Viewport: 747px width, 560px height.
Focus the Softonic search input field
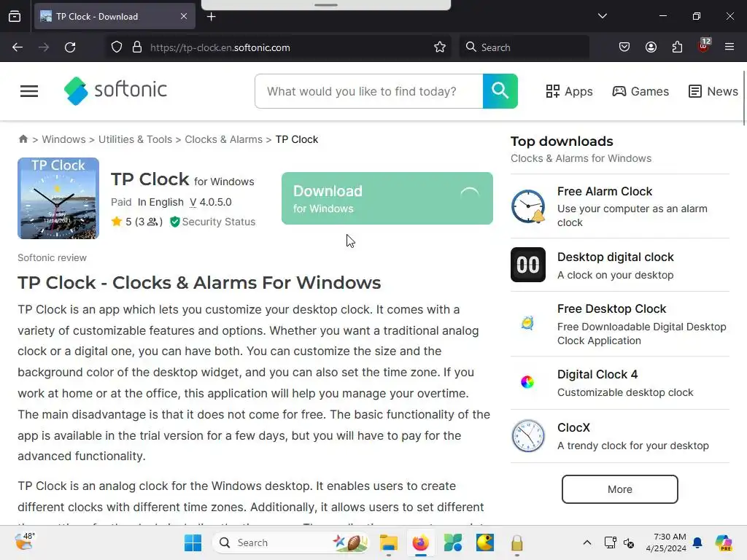point(368,91)
